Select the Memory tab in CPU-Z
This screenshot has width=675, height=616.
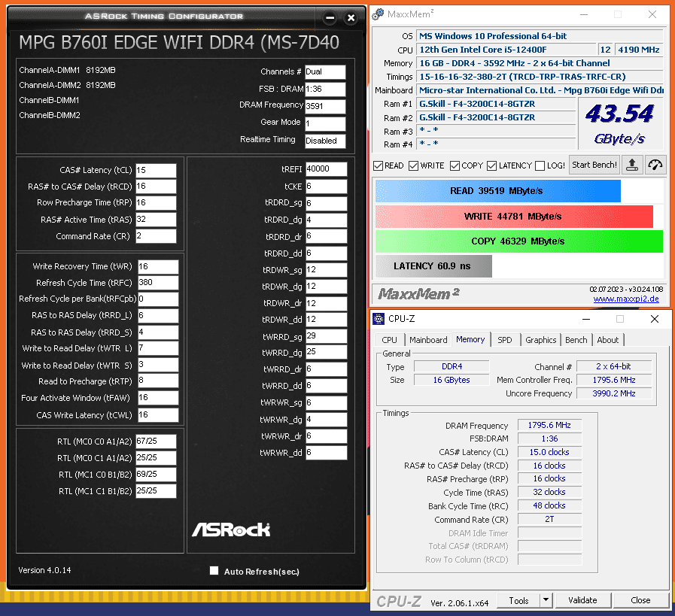tap(470, 339)
